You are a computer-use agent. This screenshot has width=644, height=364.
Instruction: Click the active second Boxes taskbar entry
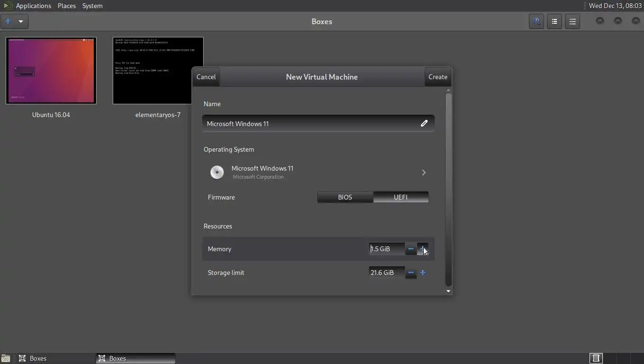135,358
